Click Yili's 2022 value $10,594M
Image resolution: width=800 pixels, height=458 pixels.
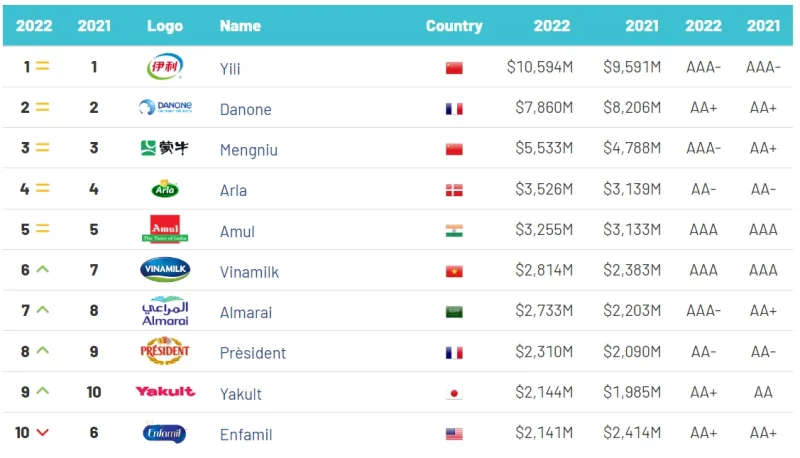pos(540,67)
